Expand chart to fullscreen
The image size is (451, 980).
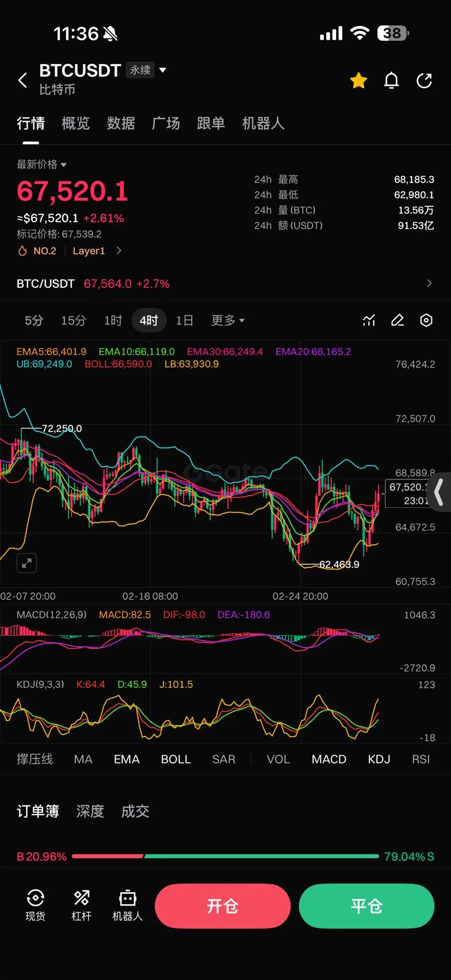click(27, 563)
